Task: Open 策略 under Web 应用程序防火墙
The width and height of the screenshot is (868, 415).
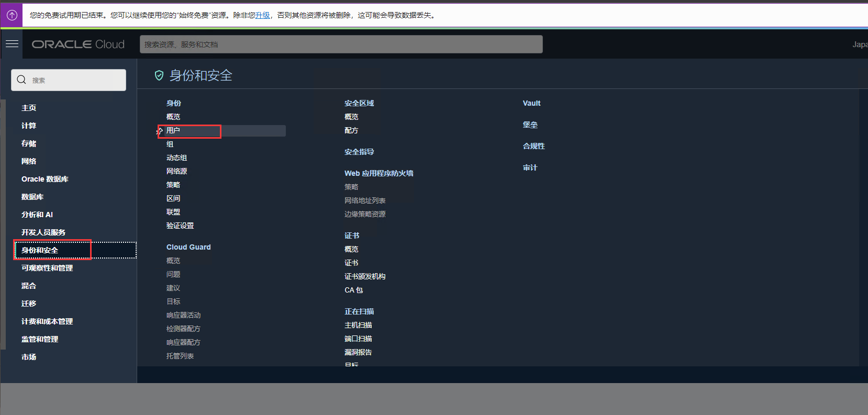Action: tap(351, 187)
